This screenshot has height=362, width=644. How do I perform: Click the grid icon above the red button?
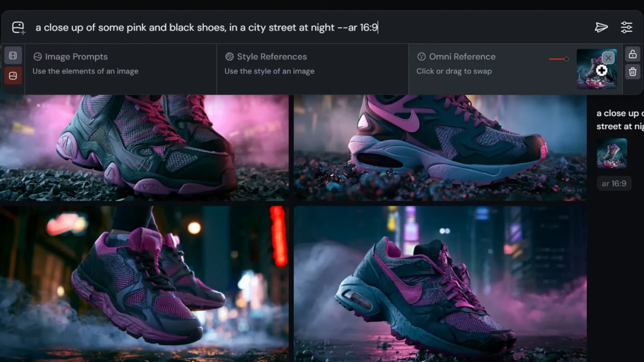pyautogui.click(x=13, y=56)
